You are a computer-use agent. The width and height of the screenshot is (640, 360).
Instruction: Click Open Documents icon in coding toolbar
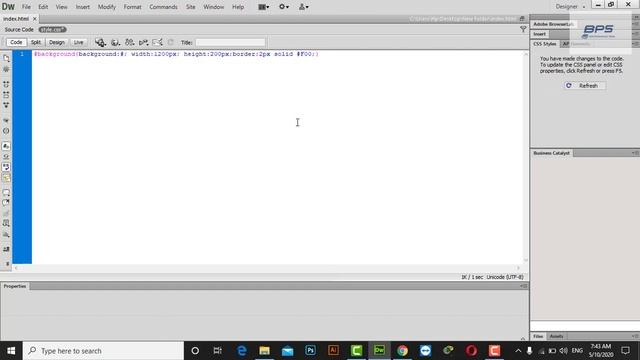[x=6, y=58]
